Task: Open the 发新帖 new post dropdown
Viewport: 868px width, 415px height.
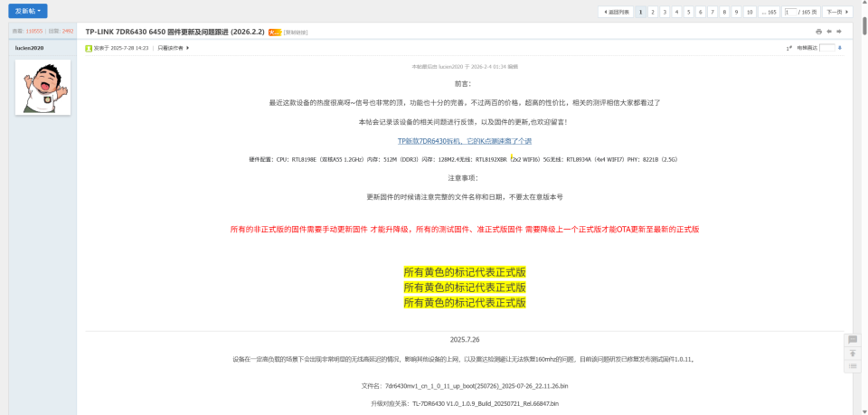Action: point(28,11)
